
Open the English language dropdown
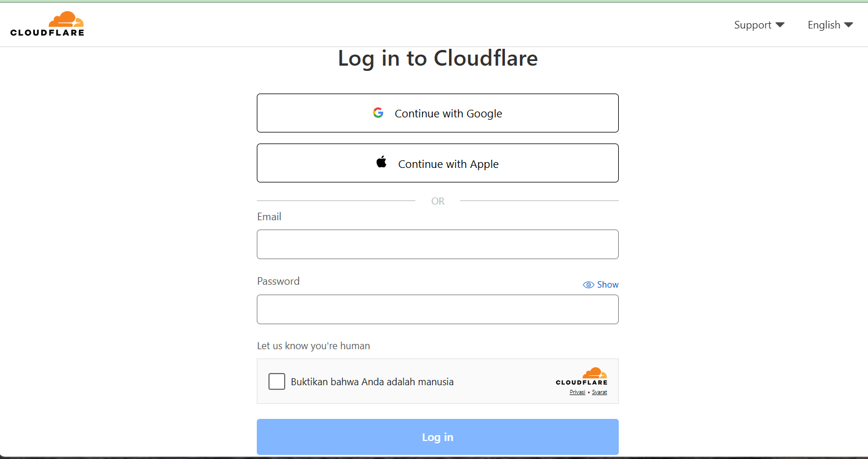[830, 25]
